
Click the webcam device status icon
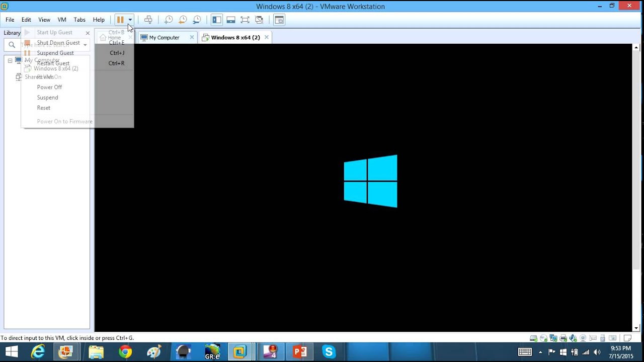(583, 338)
